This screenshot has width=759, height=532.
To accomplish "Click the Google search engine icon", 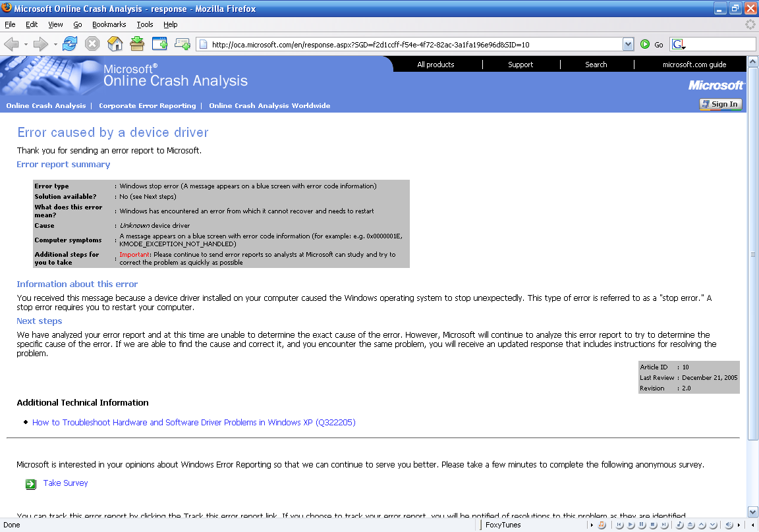I will pos(679,45).
